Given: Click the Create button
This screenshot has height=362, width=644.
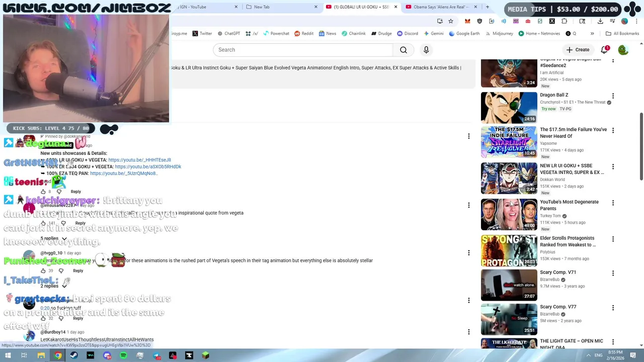Looking at the screenshot, I should pyautogui.click(x=578, y=50).
